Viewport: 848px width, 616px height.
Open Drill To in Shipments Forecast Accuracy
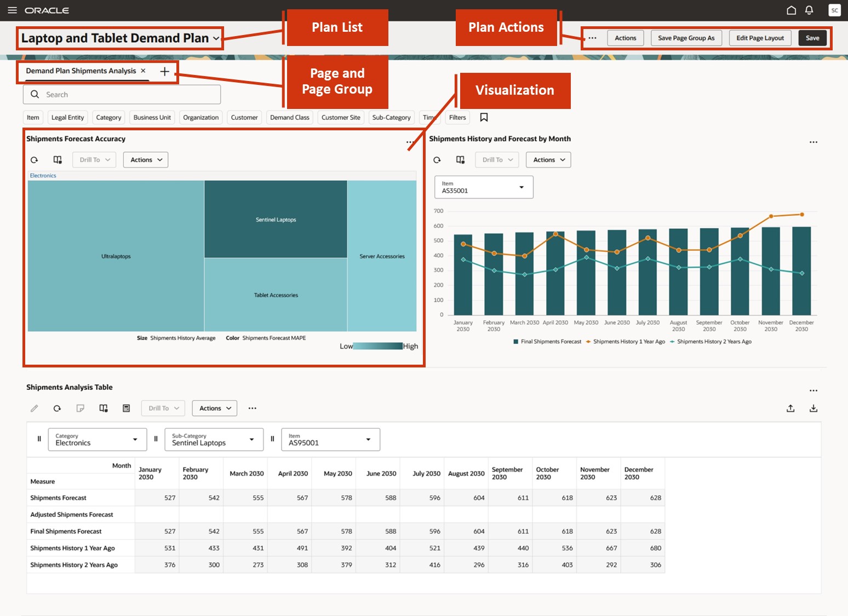[94, 160]
